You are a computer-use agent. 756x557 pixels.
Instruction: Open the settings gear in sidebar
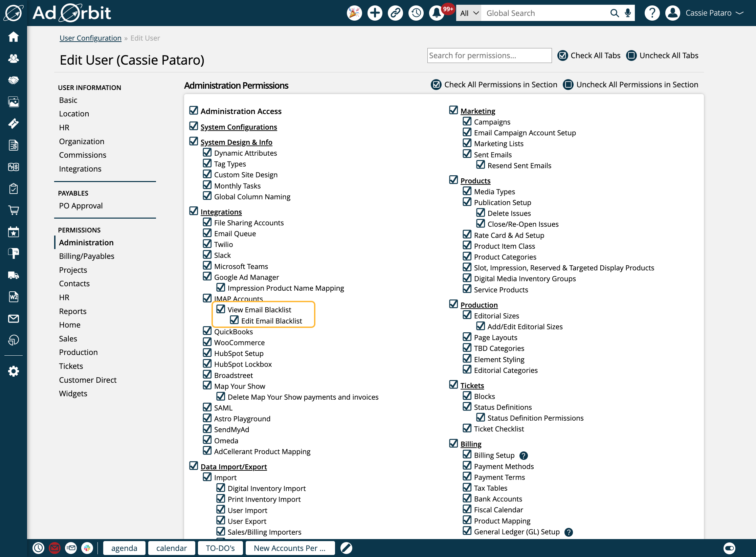click(14, 371)
